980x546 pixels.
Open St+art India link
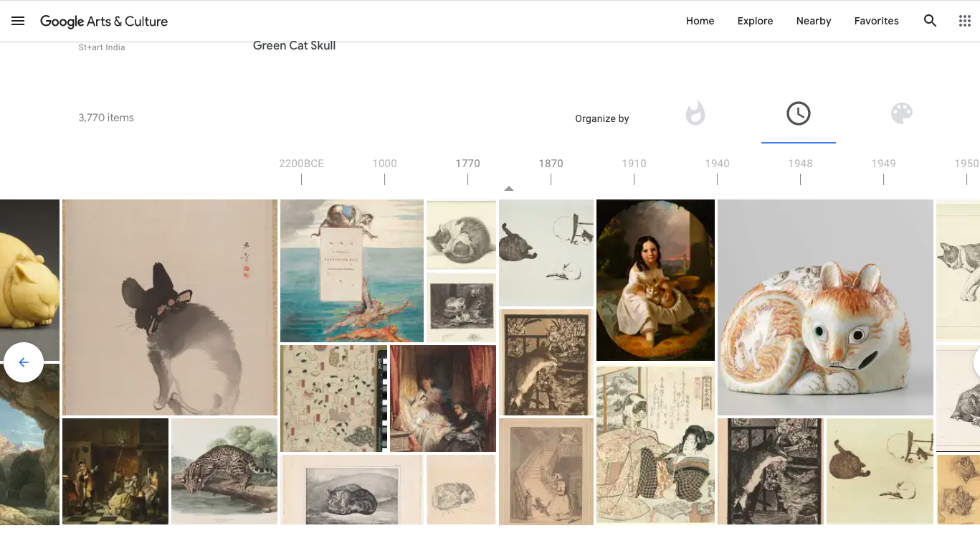coord(102,47)
